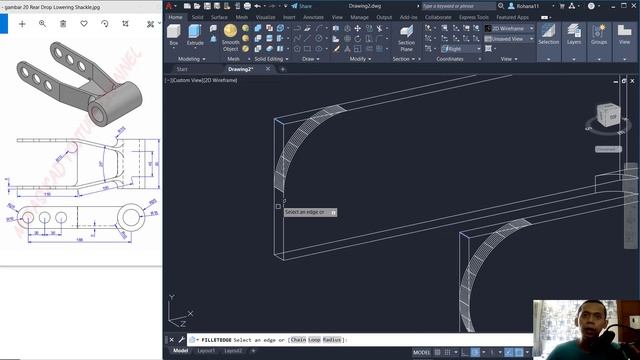640x360 pixels.
Task: Add a new layout with plus button
Action: (253, 351)
